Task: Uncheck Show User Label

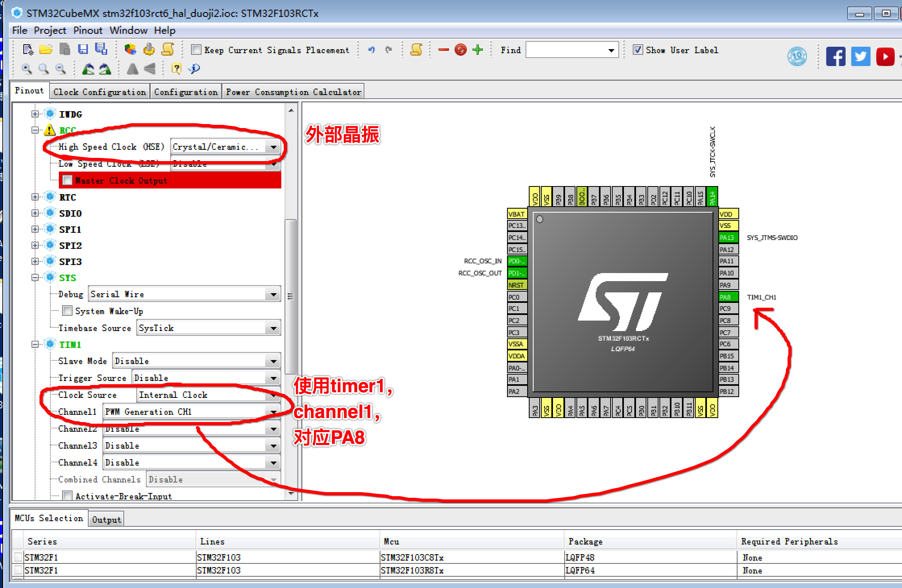Action: pos(638,50)
